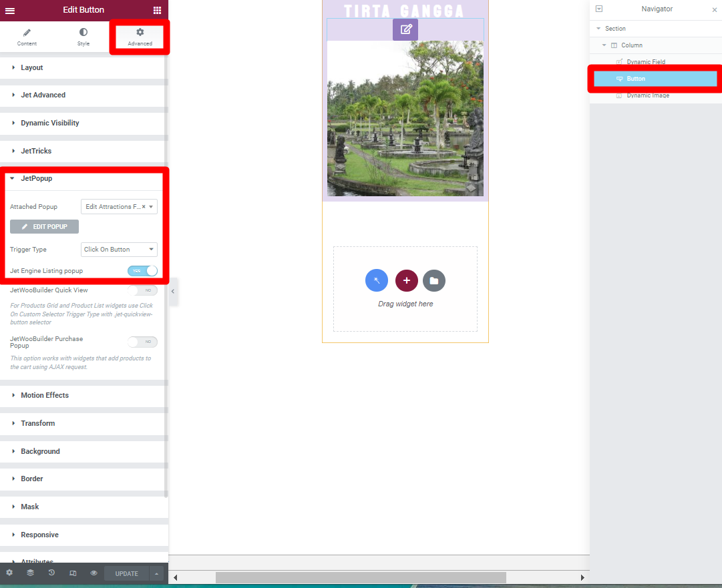Open the Attached Popup dropdown
This screenshot has height=588, width=722.
(x=119, y=207)
